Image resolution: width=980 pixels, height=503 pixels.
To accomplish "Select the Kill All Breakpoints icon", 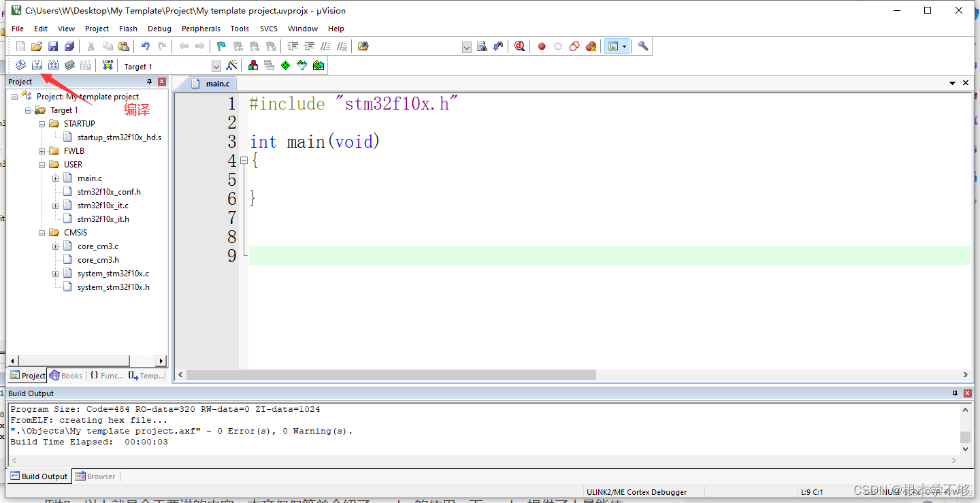I will [x=591, y=46].
